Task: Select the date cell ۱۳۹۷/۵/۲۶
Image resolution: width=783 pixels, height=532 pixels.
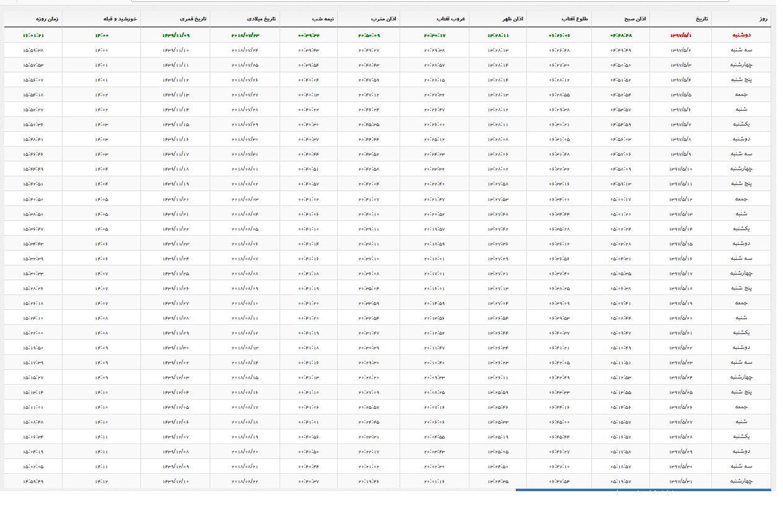Action: 681,406
